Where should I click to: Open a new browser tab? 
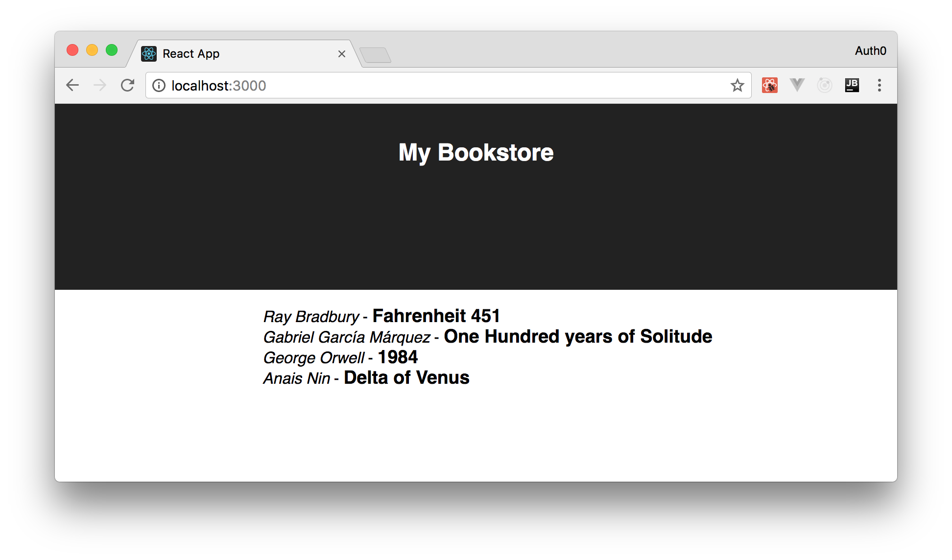[x=375, y=55]
